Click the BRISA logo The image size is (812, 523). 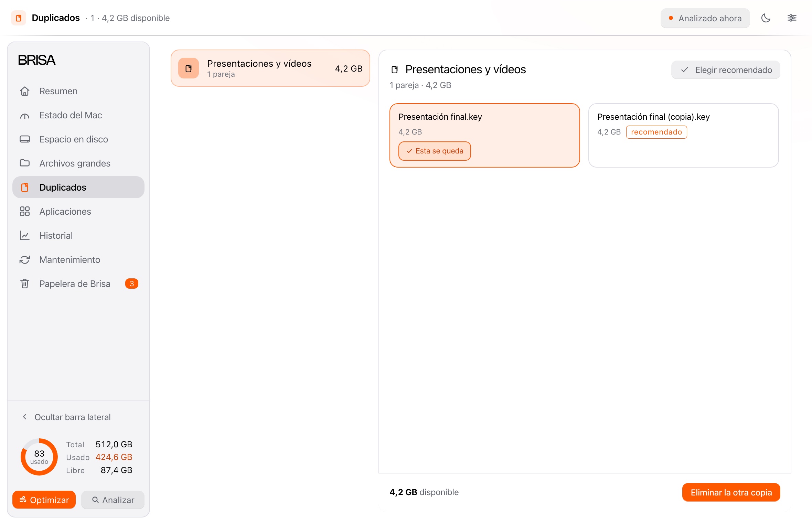coord(36,60)
